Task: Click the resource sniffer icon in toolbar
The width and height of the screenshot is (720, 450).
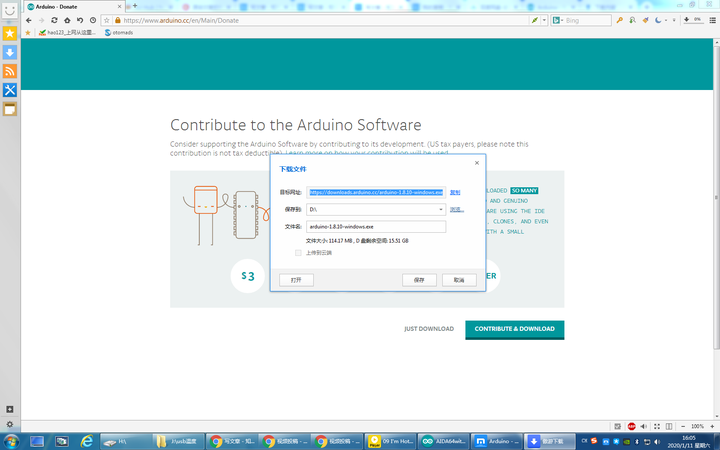Action: [633, 20]
